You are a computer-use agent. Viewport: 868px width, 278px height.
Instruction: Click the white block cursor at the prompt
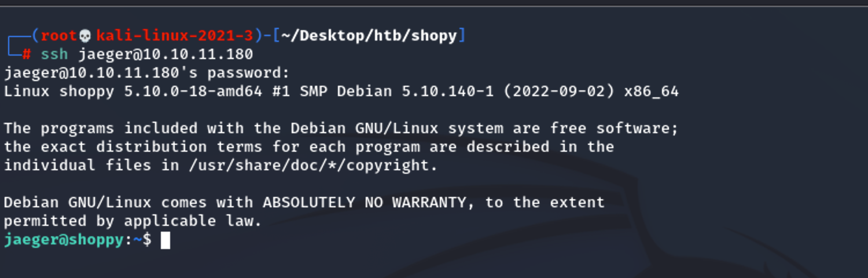[x=165, y=240]
